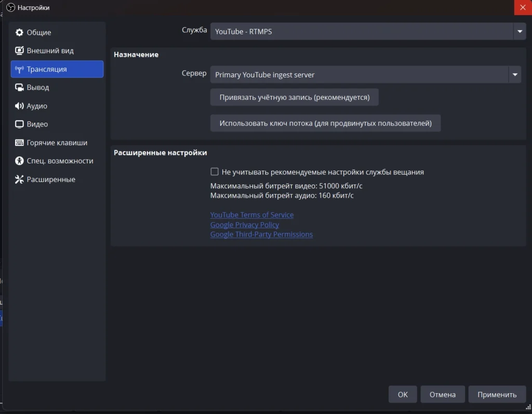Image resolution: width=532 pixels, height=414 pixels.
Task: Open the Primary YouTube ingest server combo box
Action: click(358, 75)
